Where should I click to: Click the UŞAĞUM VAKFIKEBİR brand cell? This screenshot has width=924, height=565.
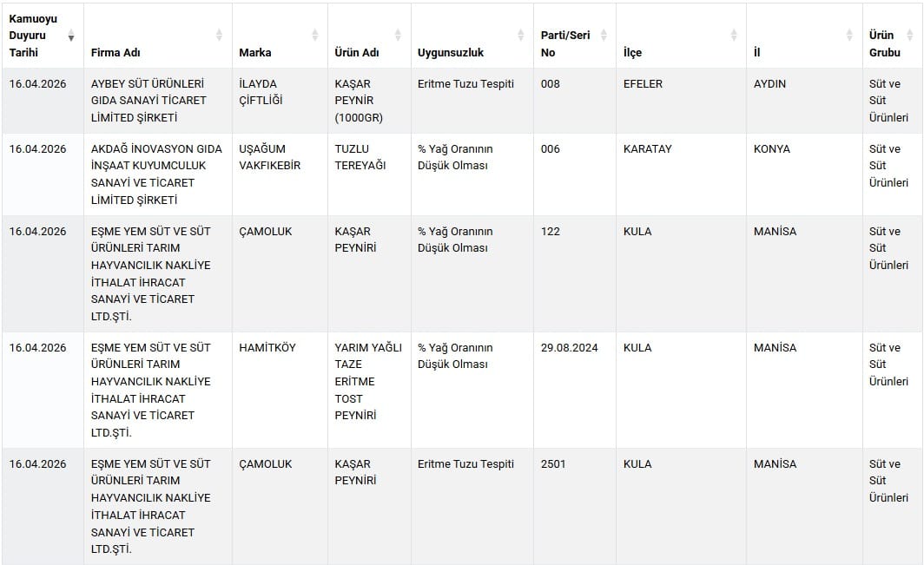[x=270, y=157]
